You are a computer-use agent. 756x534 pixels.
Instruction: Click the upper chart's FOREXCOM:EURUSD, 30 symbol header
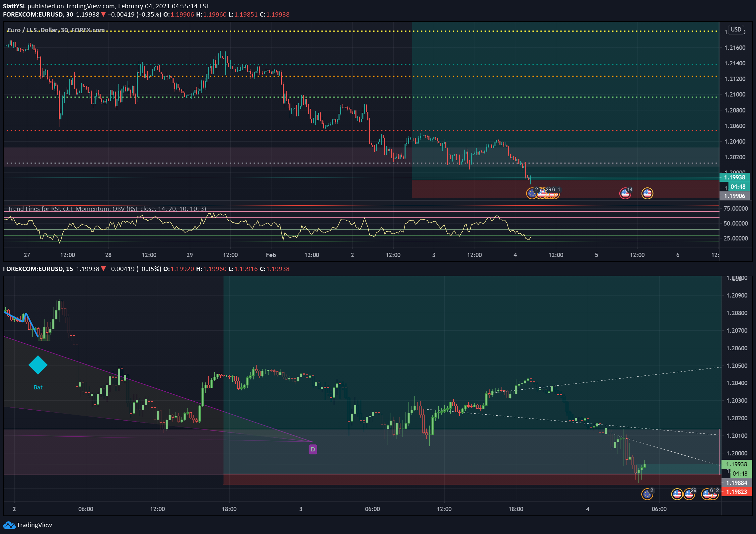pos(38,15)
